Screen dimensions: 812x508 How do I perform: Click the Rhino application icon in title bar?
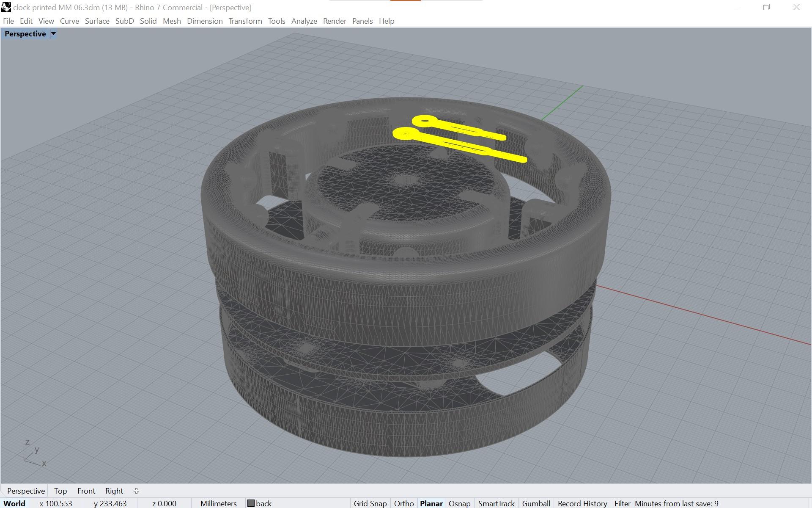(x=6, y=7)
